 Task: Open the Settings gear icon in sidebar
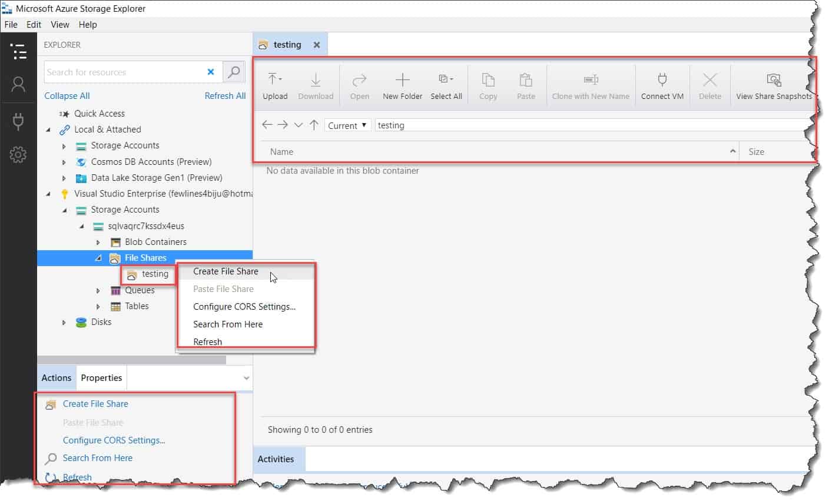[18, 155]
